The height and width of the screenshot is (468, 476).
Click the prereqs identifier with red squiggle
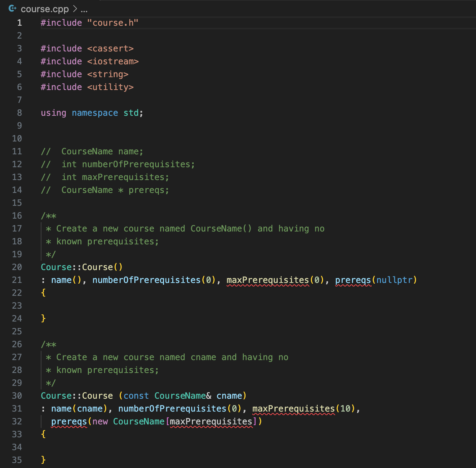353,280
